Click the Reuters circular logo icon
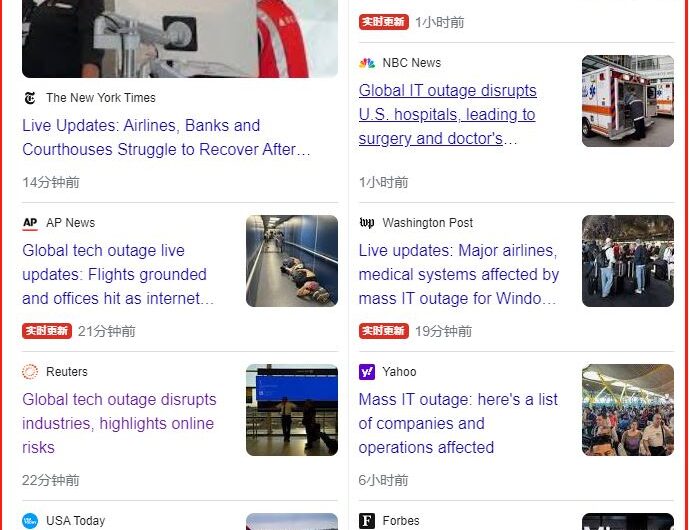Screen dimensions: 689x530 pos(30,372)
